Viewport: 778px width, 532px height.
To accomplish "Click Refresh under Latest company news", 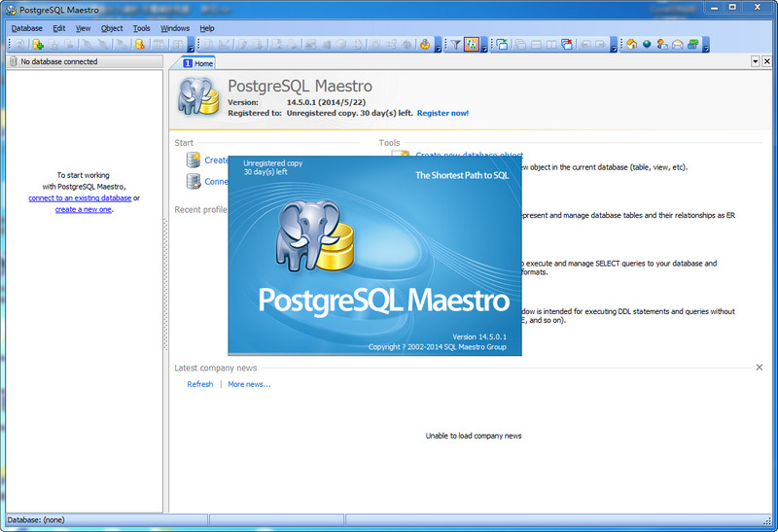I will [x=199, y=384].
